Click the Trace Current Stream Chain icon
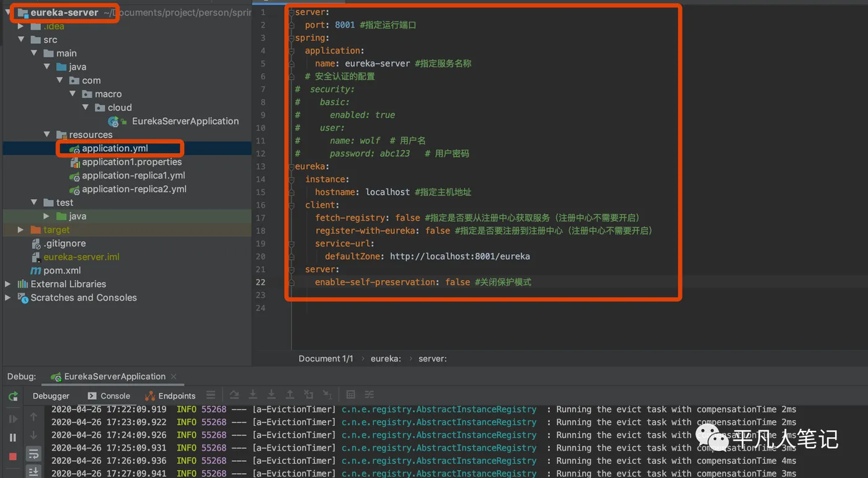Image resolution: width=868 pixels, height=478 pixels. [370, 395]
